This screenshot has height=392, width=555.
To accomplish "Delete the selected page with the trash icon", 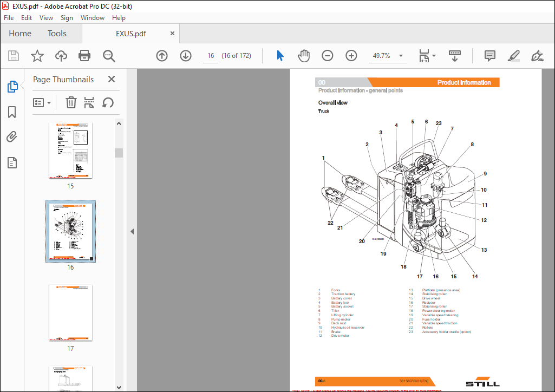I will (71, 102).
